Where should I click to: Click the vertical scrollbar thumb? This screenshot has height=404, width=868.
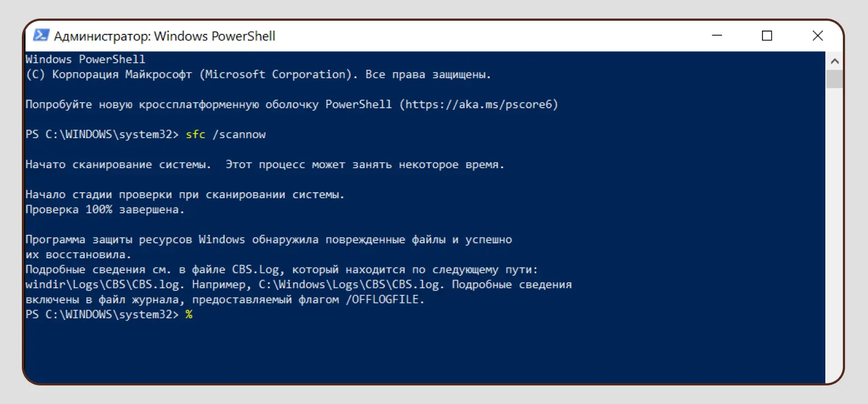(x=834, y=79)
